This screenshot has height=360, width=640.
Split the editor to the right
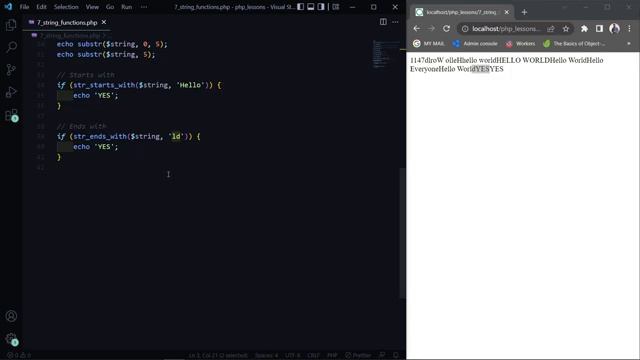click(x=383, y=22)
